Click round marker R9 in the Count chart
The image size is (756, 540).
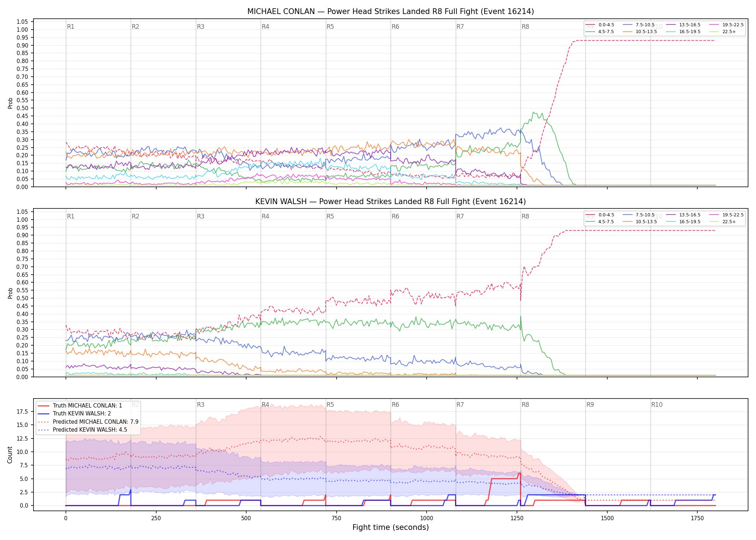click(590, 405)
